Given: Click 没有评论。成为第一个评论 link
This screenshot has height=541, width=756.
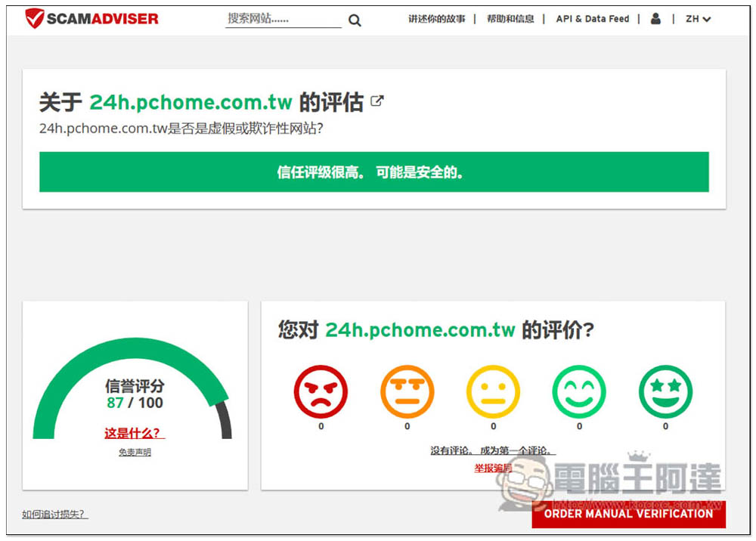Looking at the screenshot, I should coord(493,451).
